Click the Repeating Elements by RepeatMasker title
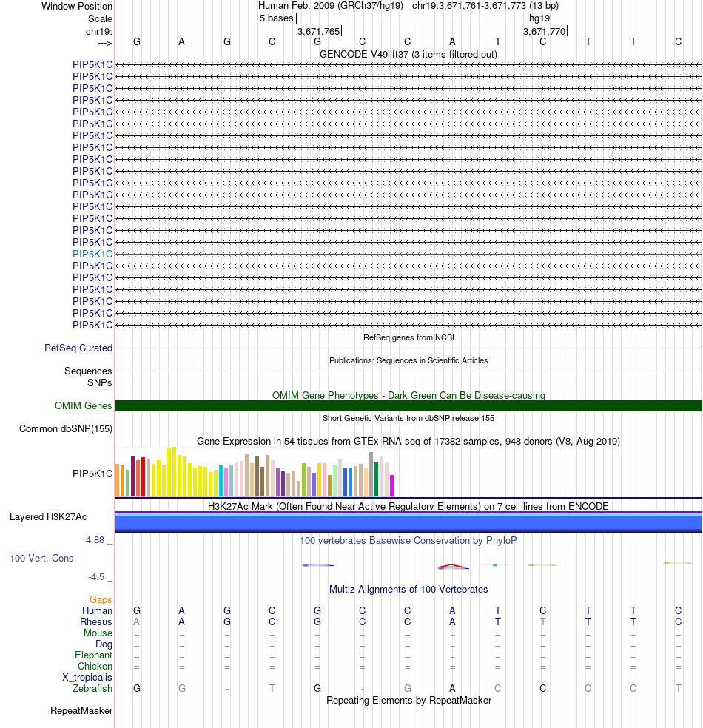703x728 pixels. point(408,700)
